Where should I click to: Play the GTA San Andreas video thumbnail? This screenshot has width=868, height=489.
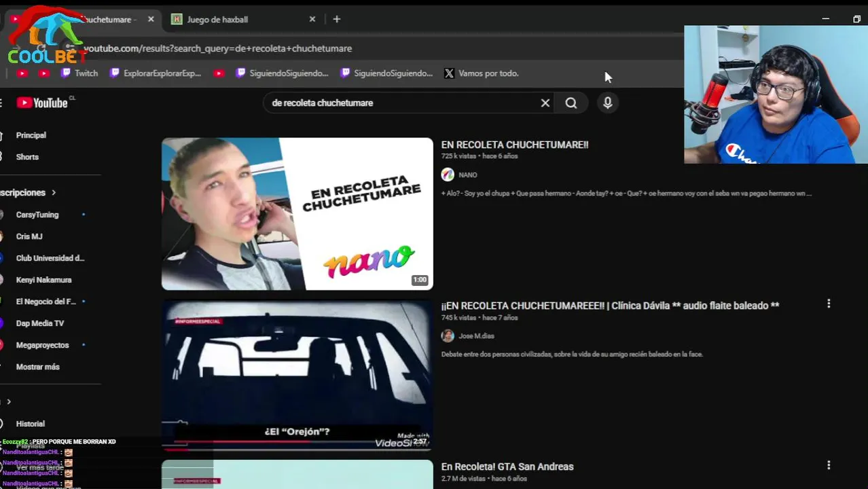(x=297, y=475)
